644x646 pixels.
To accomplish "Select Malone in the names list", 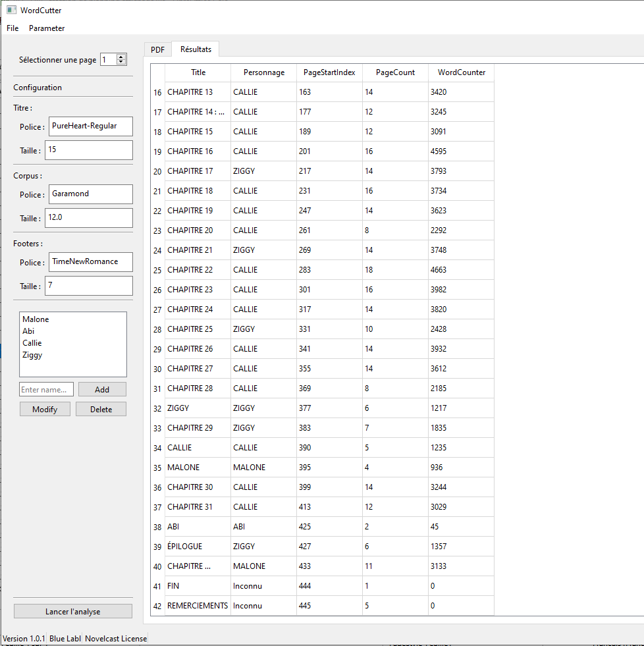I will pos(36,319).
